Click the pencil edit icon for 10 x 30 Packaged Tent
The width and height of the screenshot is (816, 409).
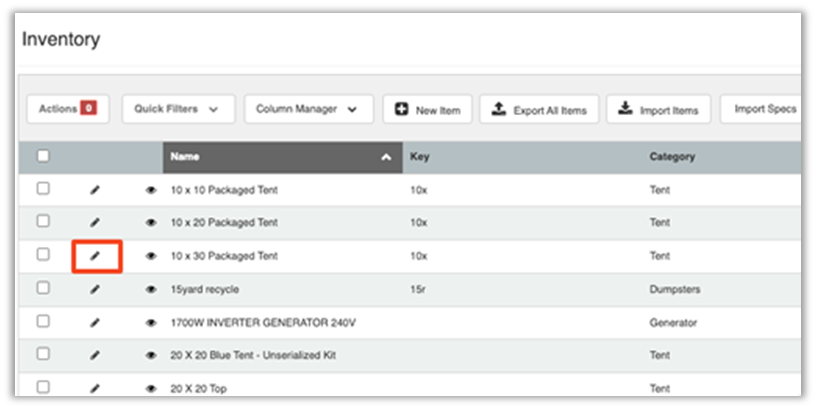tap(96, 256)
